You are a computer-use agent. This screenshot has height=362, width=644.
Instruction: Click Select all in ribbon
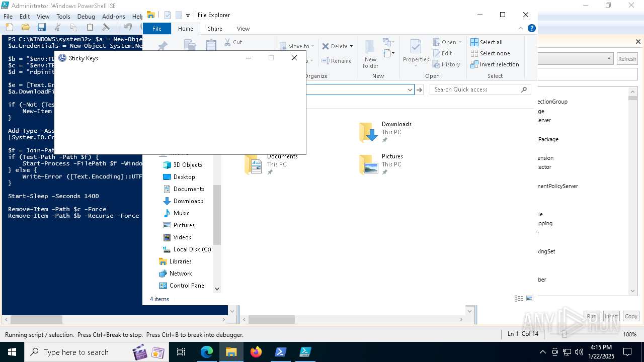tap(487, 42)
